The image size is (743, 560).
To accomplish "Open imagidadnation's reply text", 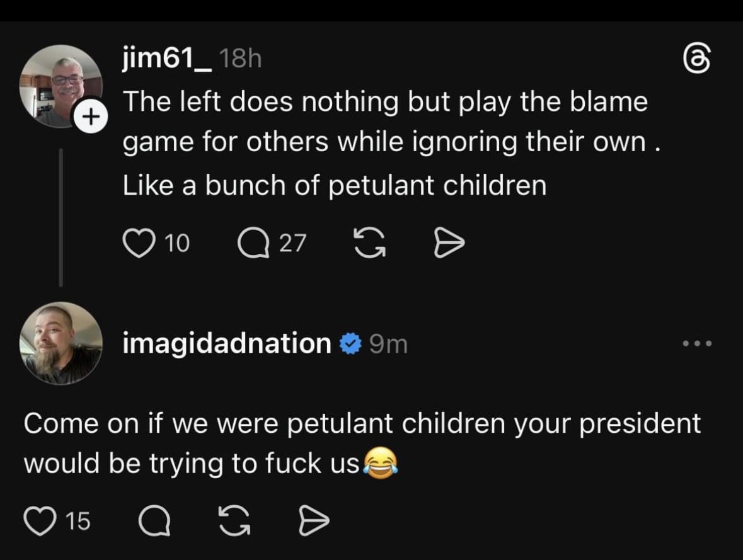I will [x=362, y=443].
